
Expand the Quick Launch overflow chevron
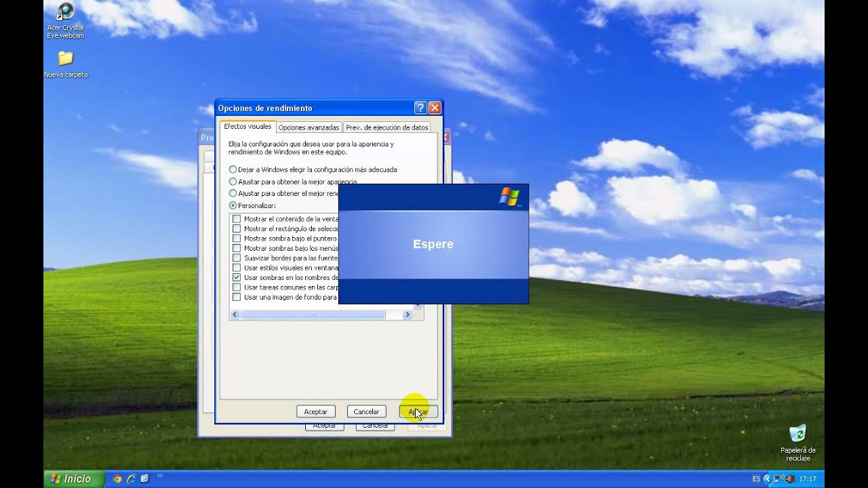tap(160, 476)
